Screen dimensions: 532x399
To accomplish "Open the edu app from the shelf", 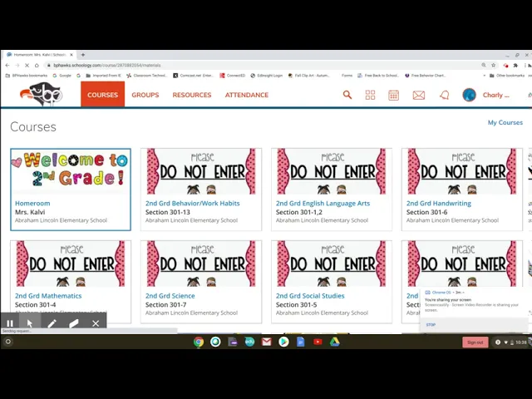I will tap(249, 342).
